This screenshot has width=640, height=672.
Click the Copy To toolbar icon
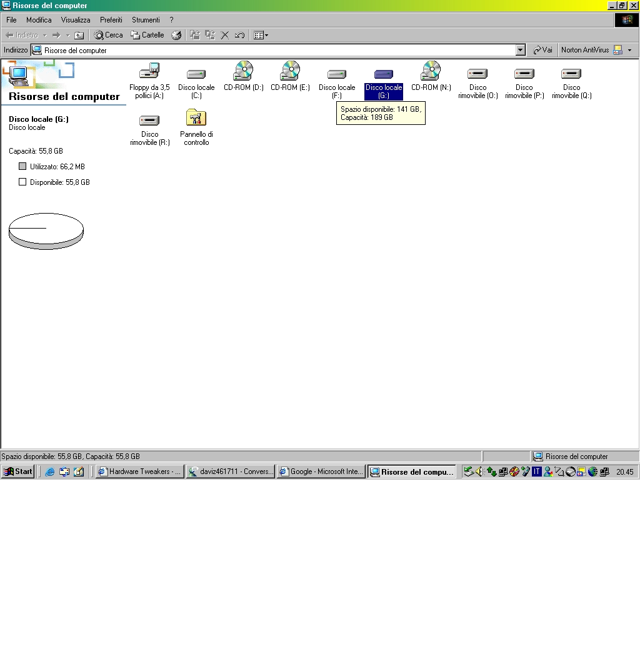pos(210,35)
